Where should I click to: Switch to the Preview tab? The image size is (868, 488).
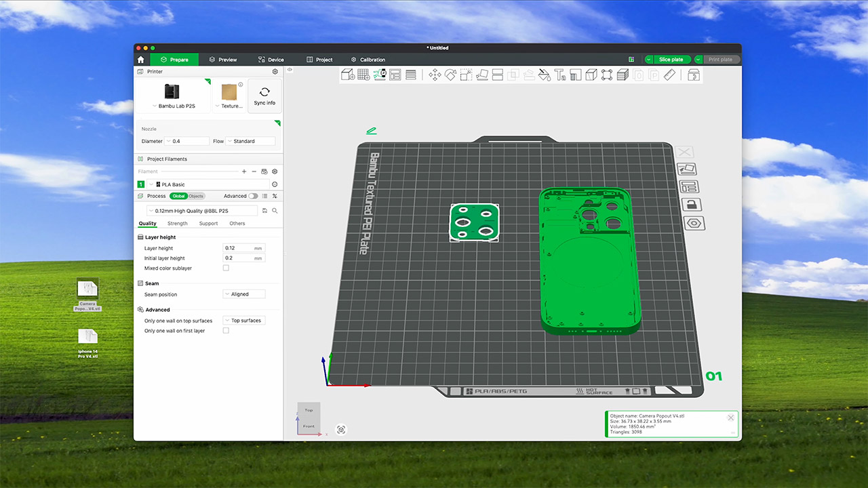[223, 60]
